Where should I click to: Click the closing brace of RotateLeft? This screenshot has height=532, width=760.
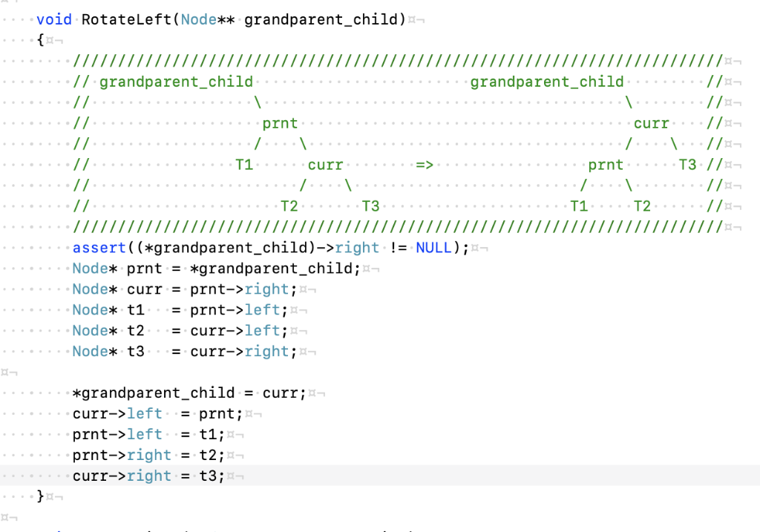pos(39,496)
